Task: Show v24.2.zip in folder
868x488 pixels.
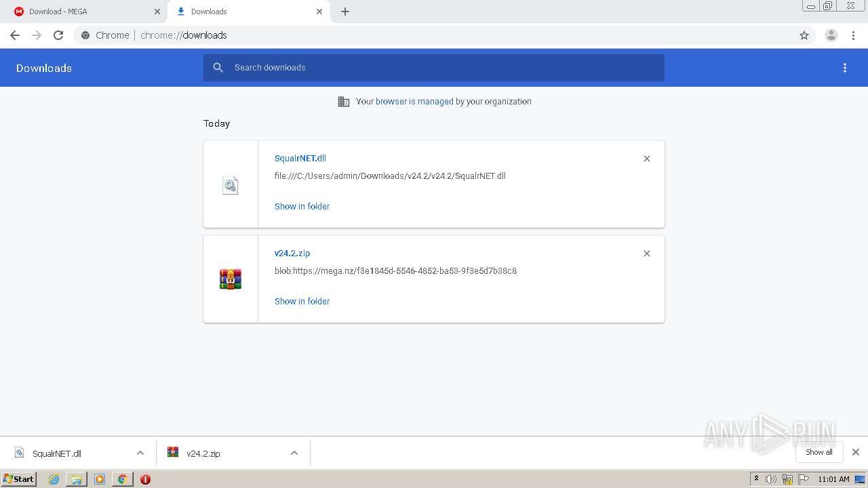Action: (302, 301)
